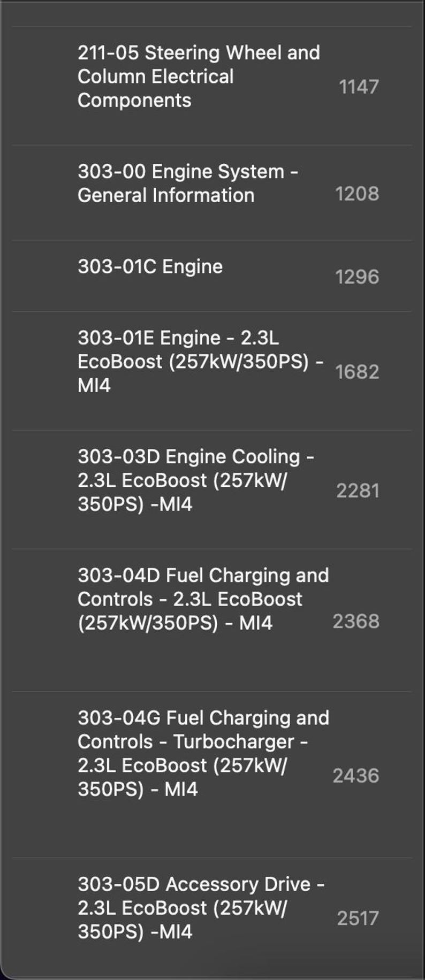Go to page 2281
Image resolution: width=425 pixels, height=980 pixels.
[358, 491]
